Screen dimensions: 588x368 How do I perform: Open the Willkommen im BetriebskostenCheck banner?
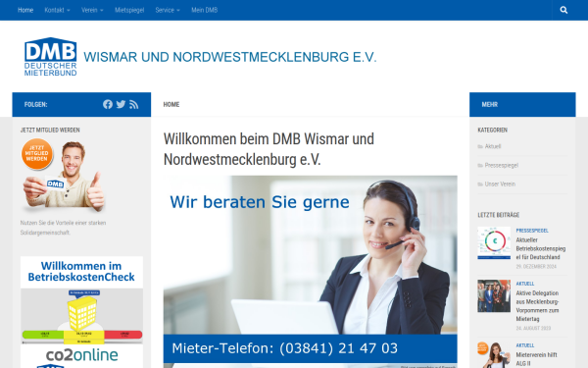[81, 300]
